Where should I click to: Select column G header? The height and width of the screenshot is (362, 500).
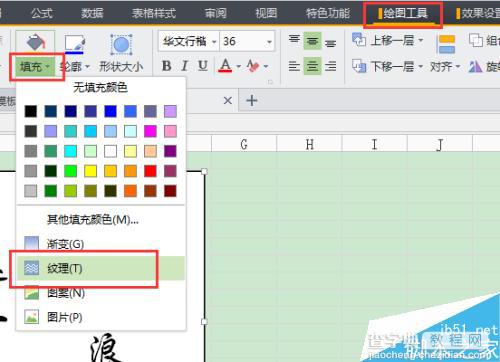coord(244,144)
